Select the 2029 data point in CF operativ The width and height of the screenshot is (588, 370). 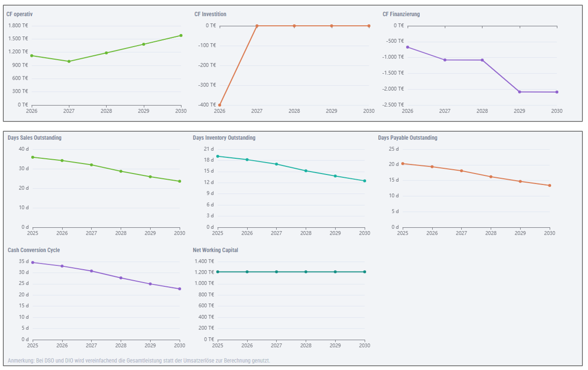[143, 44]
